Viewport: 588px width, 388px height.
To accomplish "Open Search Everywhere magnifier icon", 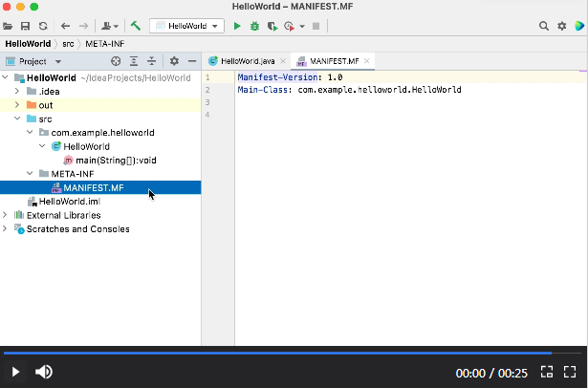I will 544,26.
